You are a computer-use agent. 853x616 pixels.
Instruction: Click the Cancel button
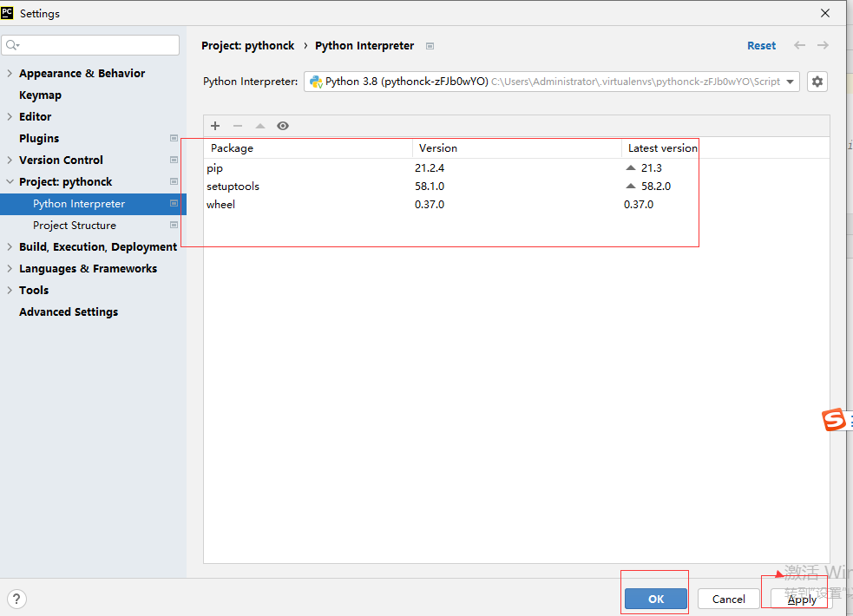(x=728, y=599)
